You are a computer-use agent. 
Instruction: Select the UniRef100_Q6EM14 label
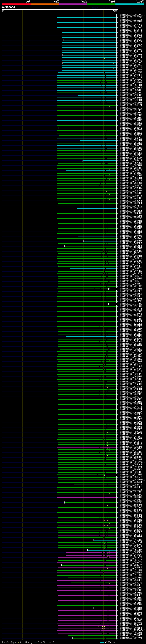(131, 58)
